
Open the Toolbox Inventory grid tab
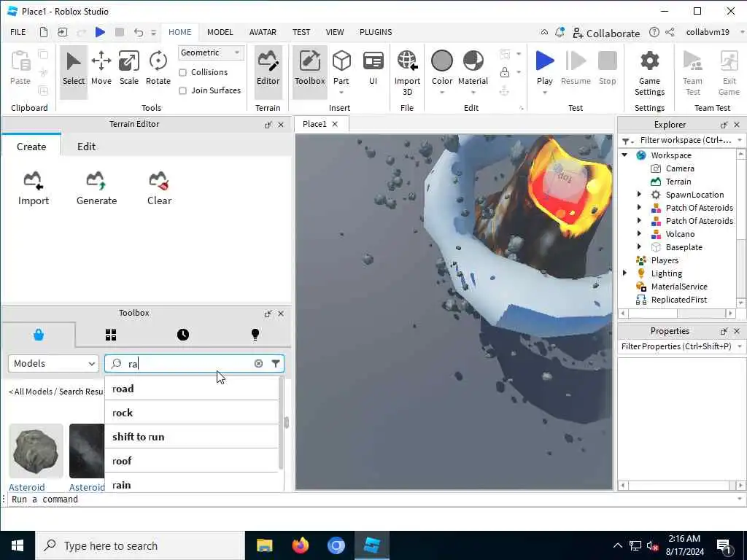click(111, 335)
